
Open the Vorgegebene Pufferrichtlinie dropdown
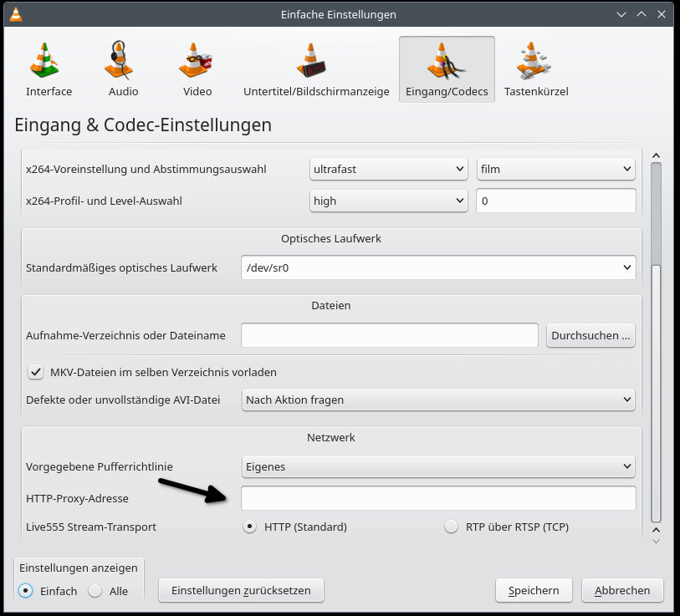[438, 466]
